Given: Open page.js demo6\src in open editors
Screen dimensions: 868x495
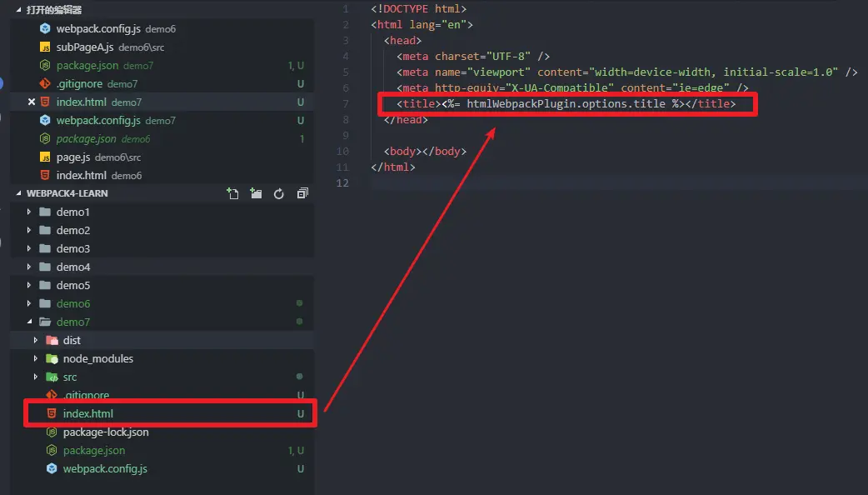Looking at the screenshot, I should point(162,157).
